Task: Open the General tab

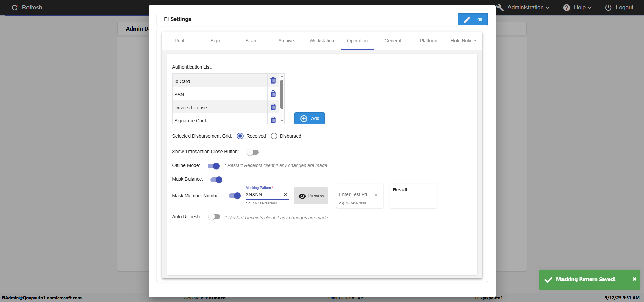Action: pyautogui.click(x=393, y=41)
